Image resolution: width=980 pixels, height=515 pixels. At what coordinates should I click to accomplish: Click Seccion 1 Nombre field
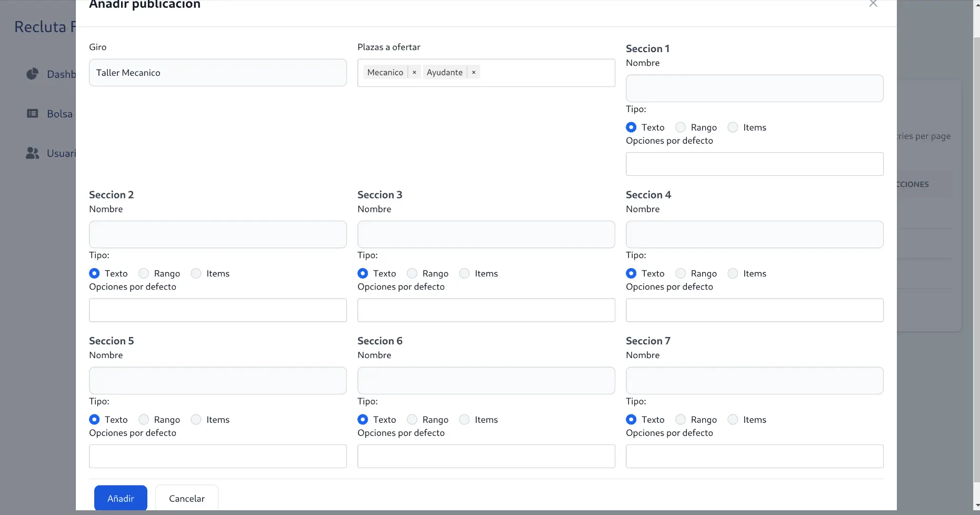(754, 88)
